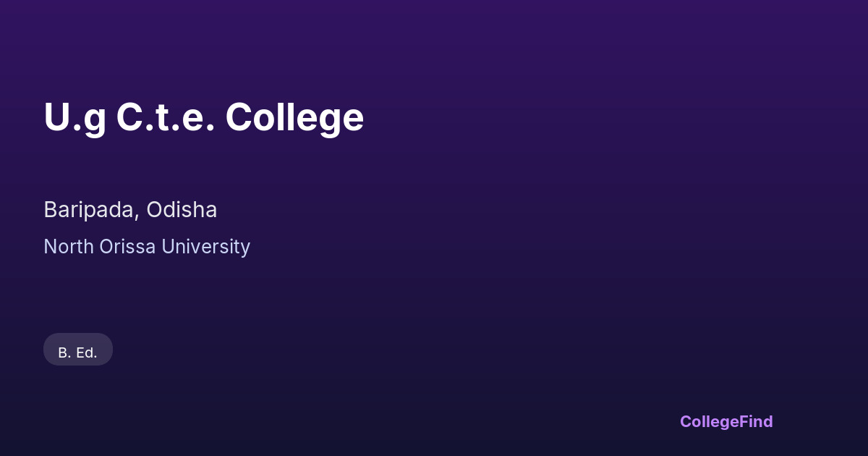This screenshot has width=868, height=456.
Task: Select the word "College" in the white heading
Action: (294, 119)
